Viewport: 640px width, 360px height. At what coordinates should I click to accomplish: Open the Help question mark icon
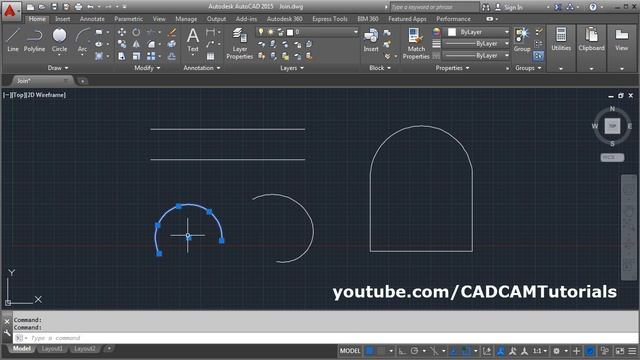pos(593,7)
